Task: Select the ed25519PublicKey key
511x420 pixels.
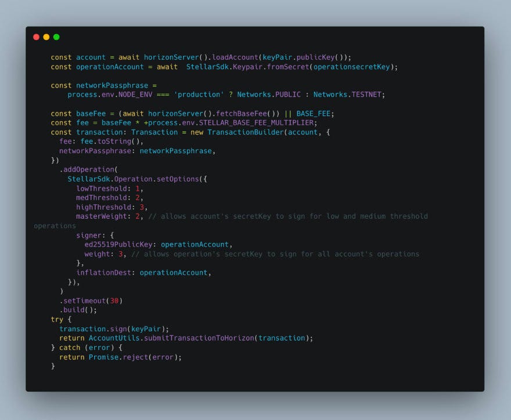Action: (x=118, y=244)
